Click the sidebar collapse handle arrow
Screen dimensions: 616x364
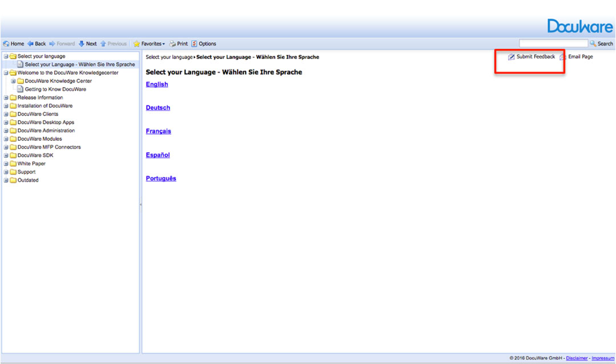coord(141,205)
